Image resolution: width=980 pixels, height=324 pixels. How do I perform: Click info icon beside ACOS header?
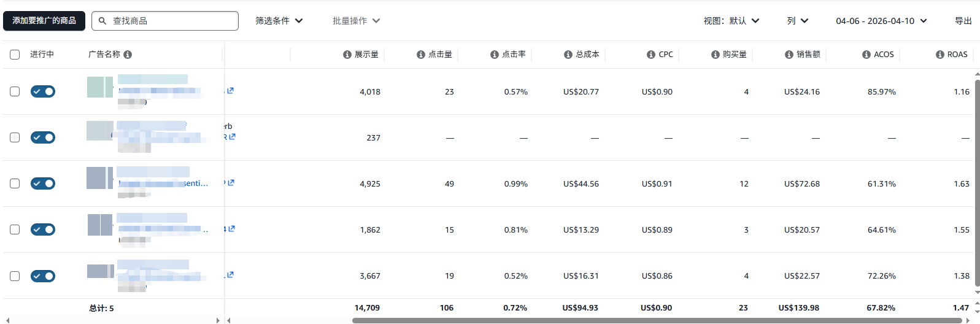point(866,55)
